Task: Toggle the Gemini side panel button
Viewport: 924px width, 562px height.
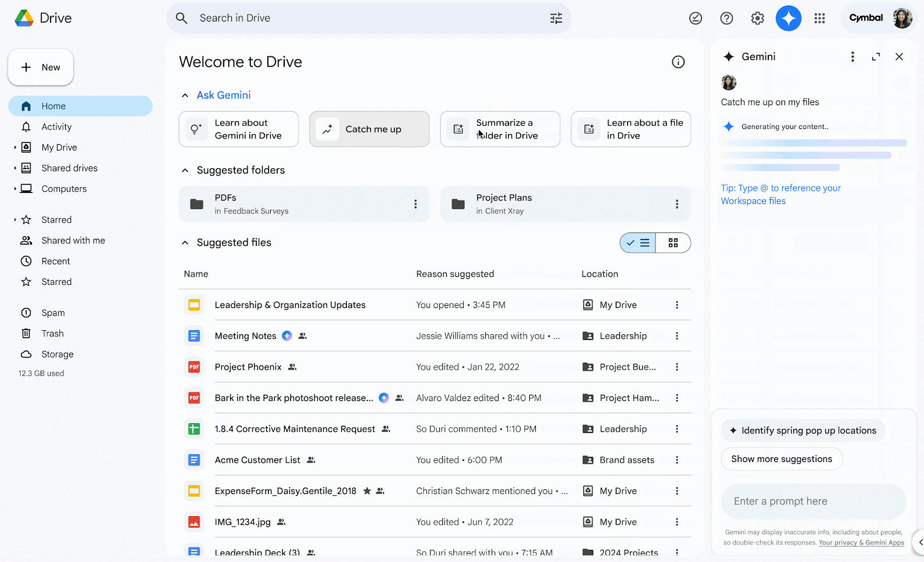Action: pyautogui.click(x=789, y=19)
